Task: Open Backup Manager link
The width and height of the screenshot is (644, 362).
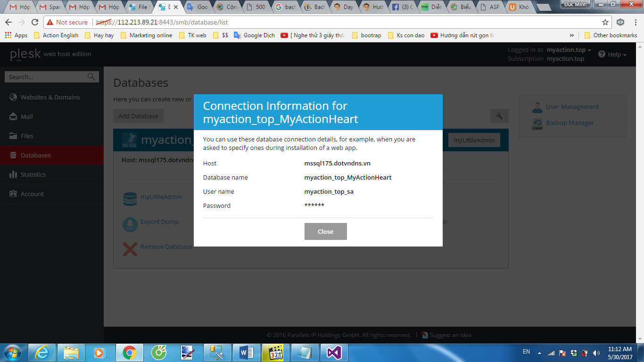Action: [570, 123]
